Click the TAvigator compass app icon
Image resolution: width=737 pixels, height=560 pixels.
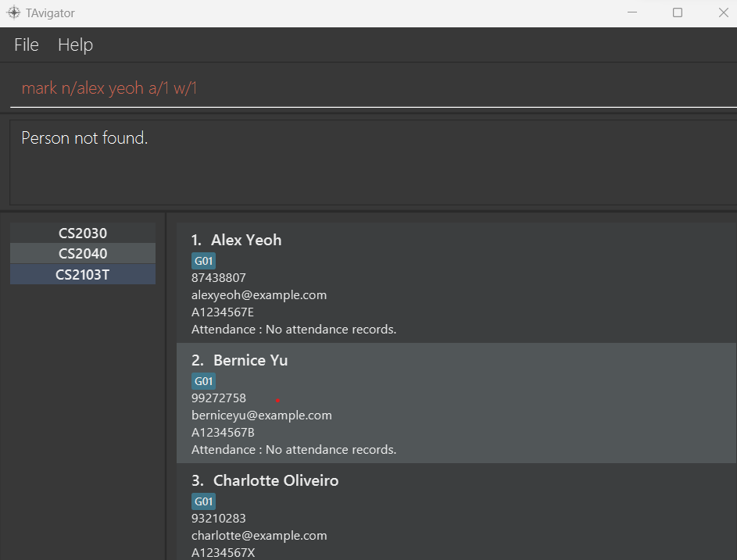[x=13, y=12]
